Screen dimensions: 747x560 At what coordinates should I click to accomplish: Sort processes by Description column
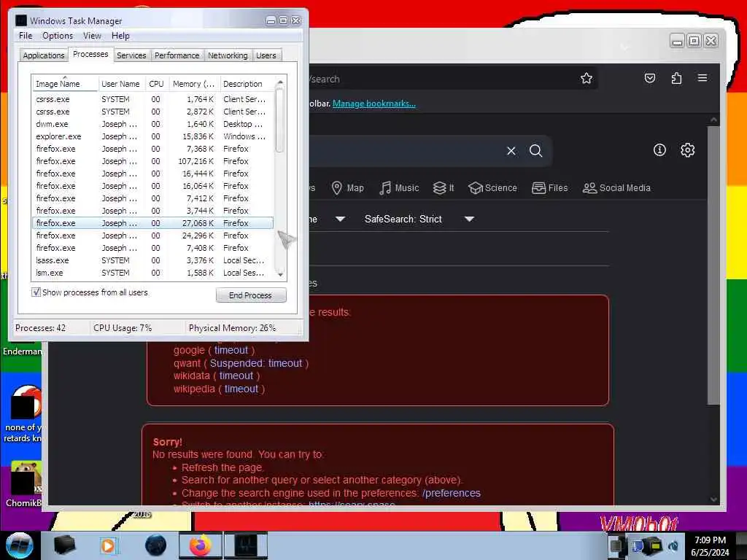coord(247,84)
